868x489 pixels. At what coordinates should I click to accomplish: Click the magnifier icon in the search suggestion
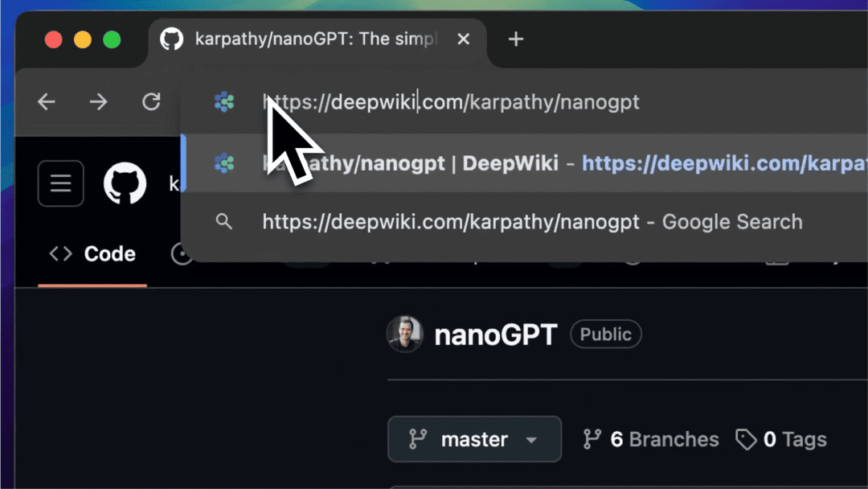[223, 221]
